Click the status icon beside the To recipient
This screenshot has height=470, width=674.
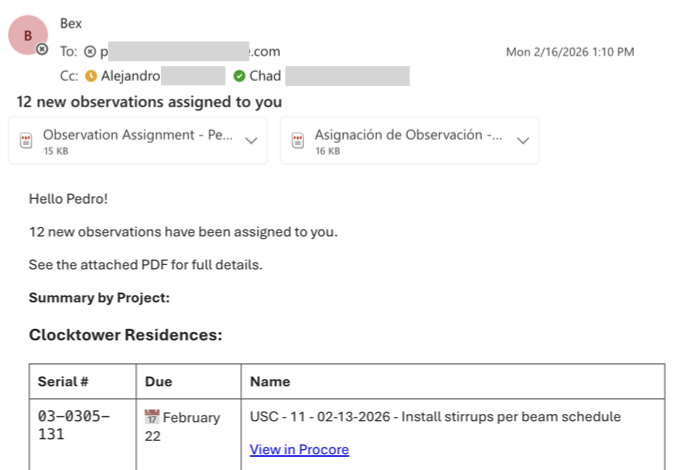(x=90, y=51)
